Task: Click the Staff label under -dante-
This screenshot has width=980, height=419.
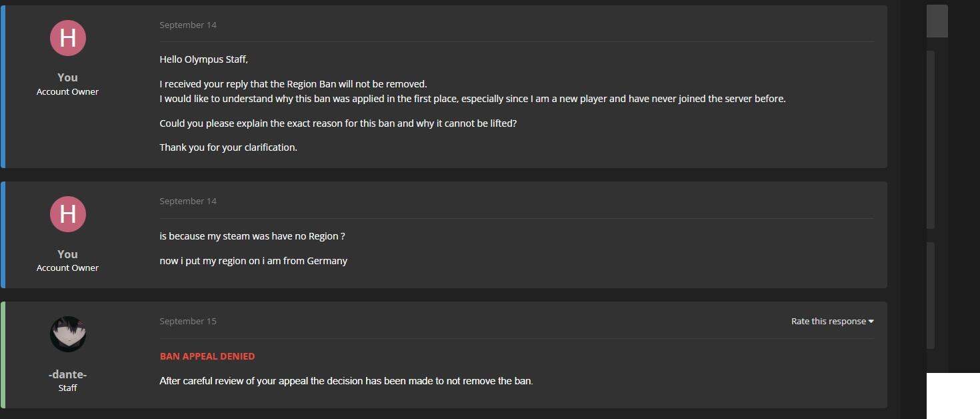Action: (67, 388)
